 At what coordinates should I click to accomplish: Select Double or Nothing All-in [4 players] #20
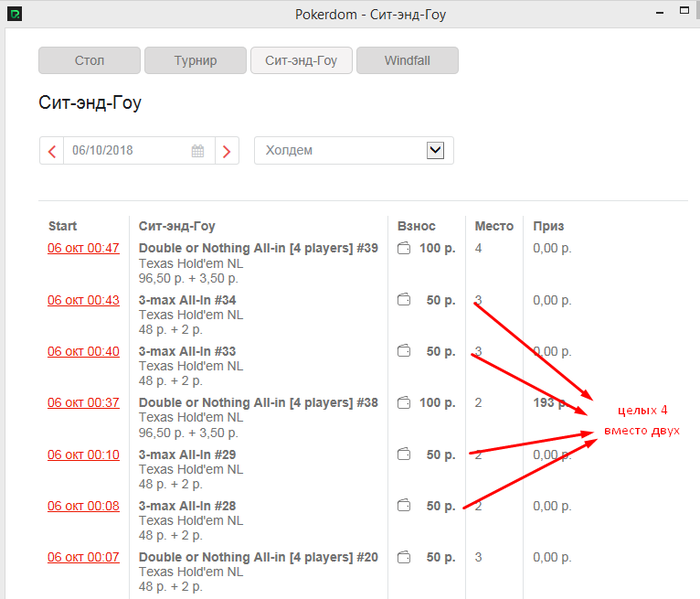click(258, 557)
